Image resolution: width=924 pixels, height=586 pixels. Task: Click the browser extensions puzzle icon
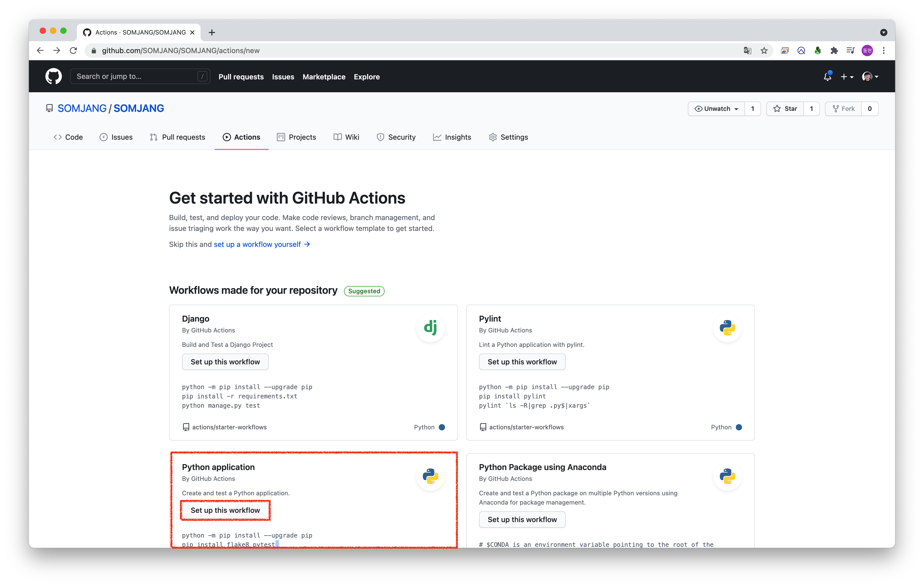point(834,51)
